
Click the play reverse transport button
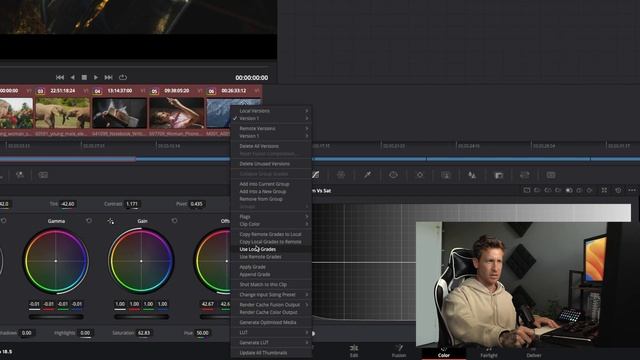click(x=72, y=77)
